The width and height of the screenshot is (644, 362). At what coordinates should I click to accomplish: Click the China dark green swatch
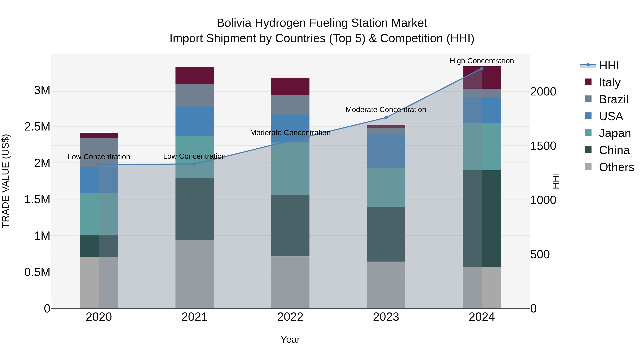pyautogui.click(x=588, y=150)
